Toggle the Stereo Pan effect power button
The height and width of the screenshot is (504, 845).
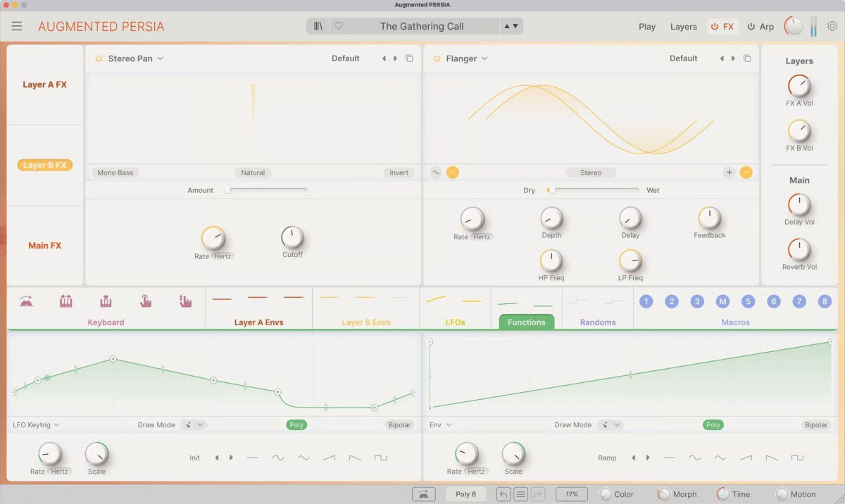[99, 58]
